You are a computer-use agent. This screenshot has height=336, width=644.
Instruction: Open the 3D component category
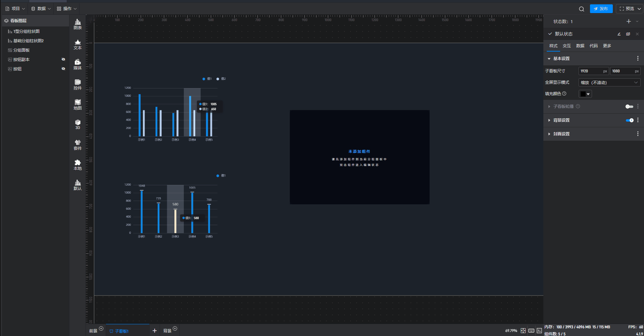point(77,124)
